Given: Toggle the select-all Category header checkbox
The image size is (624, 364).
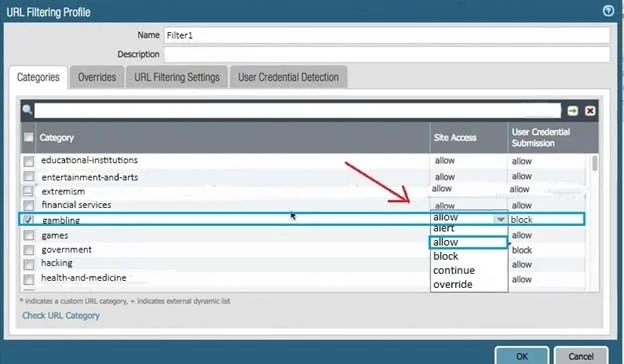Looking at the screenshot, I should point(28,137).
